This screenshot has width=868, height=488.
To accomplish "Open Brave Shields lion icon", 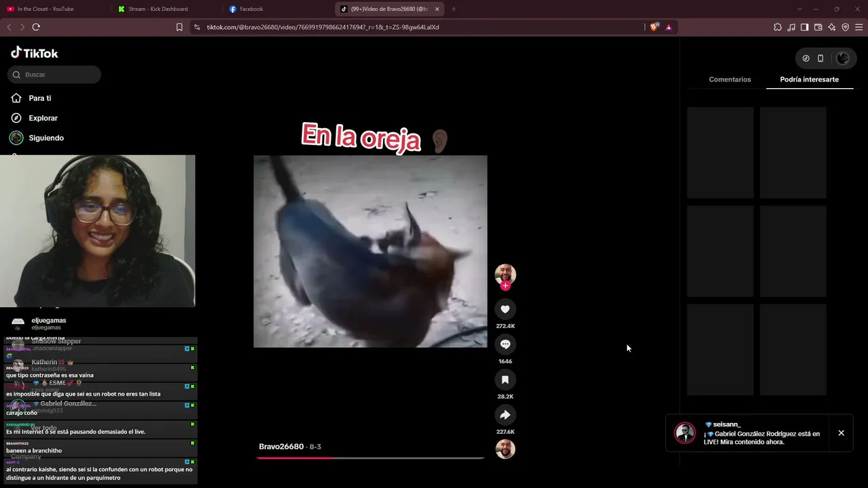I will (x=654, y=27).
